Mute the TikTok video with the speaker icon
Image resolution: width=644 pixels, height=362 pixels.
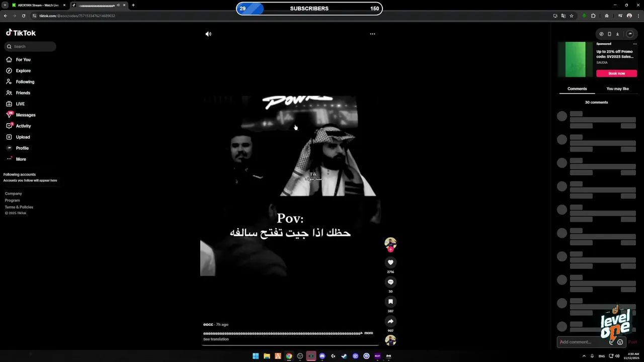click(x=208, y=34)
